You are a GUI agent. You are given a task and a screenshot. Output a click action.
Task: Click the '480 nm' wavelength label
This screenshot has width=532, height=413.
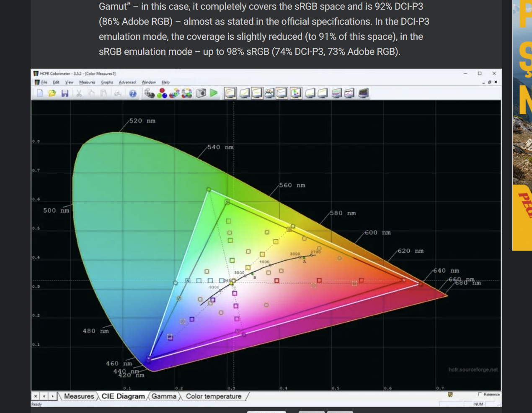96,331
